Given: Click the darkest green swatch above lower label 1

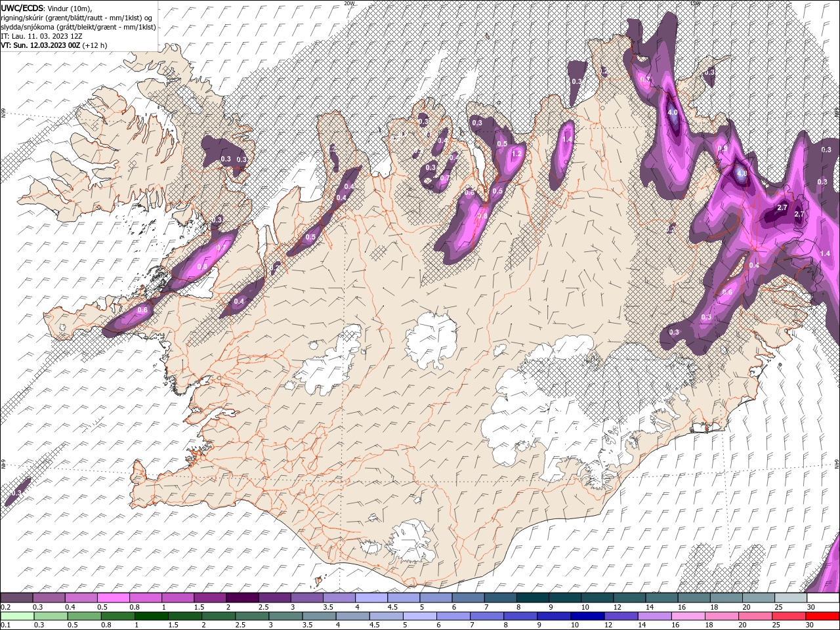Looking at the screenshot, I should pos(151,616).
